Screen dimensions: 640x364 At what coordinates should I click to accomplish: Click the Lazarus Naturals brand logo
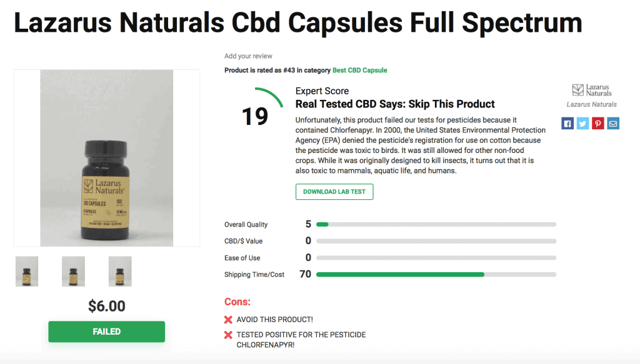592,89
